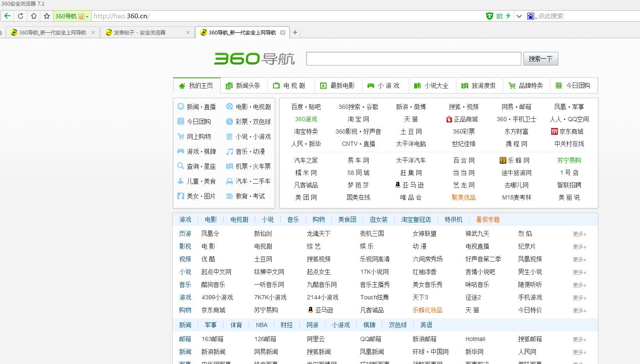Click the shopping cart icon beside 网上购物
The height and width of the screenshot is (364, 640).
(181, 136)
